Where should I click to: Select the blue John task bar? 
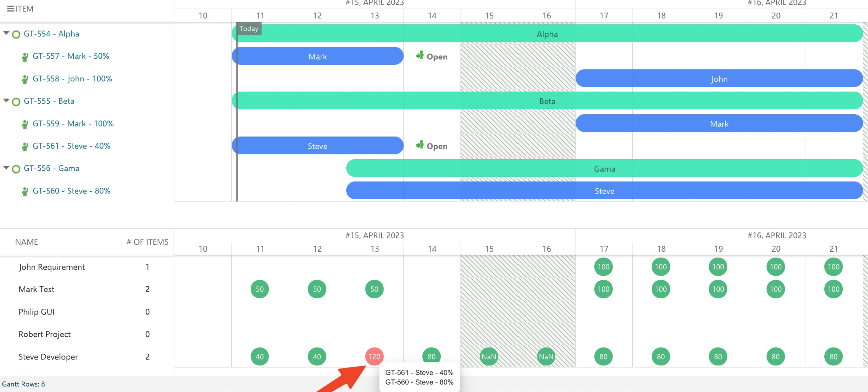click(719, 78)
